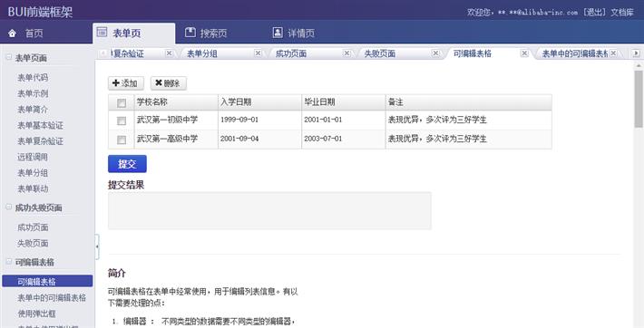Switch to the 成功页面 page tab

coord(291,53)
